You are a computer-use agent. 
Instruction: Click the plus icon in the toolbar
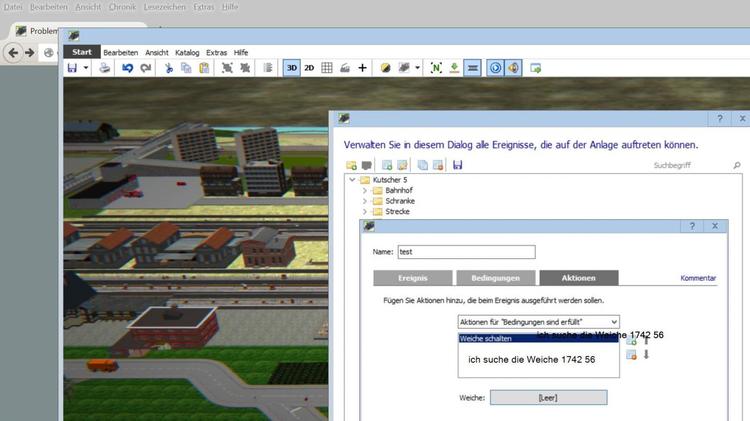pos(362,68)
